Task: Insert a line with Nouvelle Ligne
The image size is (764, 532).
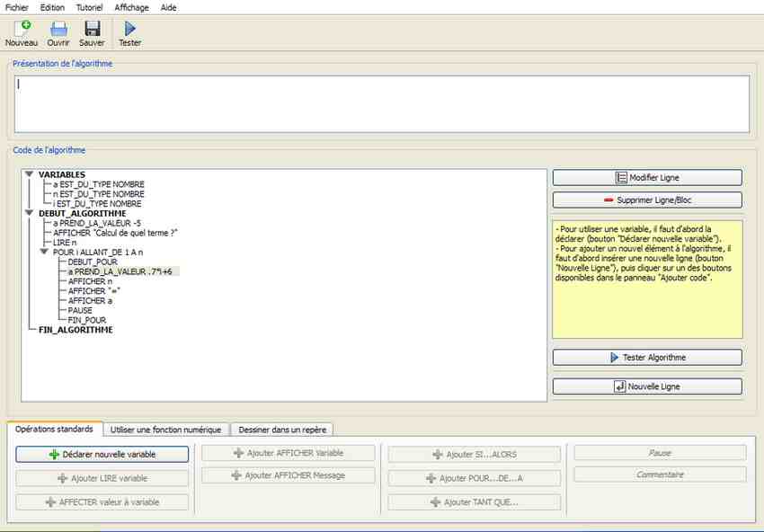Action: click(647, 386)
